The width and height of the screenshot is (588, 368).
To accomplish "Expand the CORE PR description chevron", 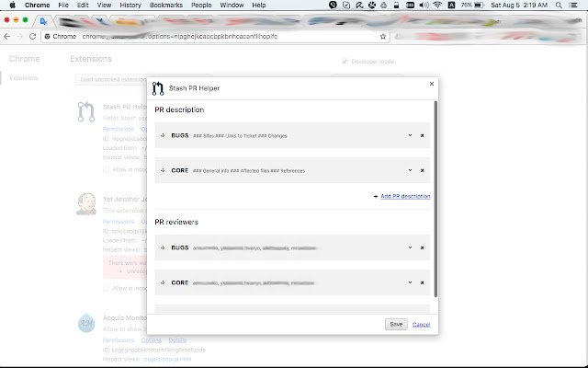I will click(x=410, y=170).
